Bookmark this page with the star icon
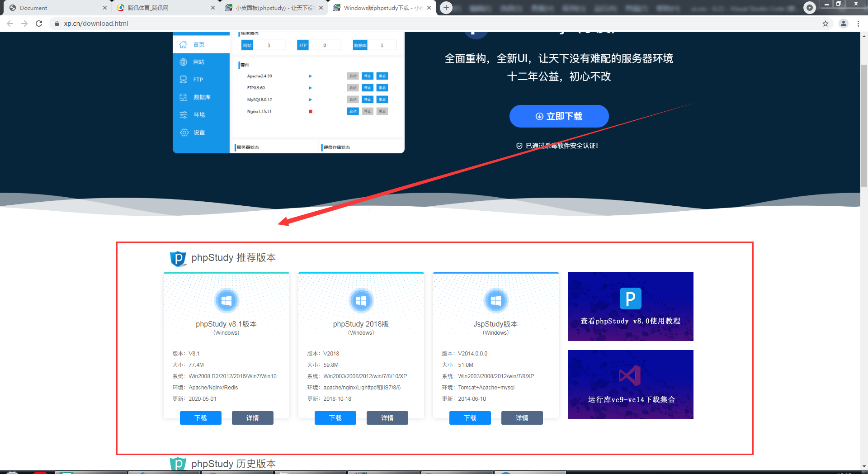 (x=826, y=24)
